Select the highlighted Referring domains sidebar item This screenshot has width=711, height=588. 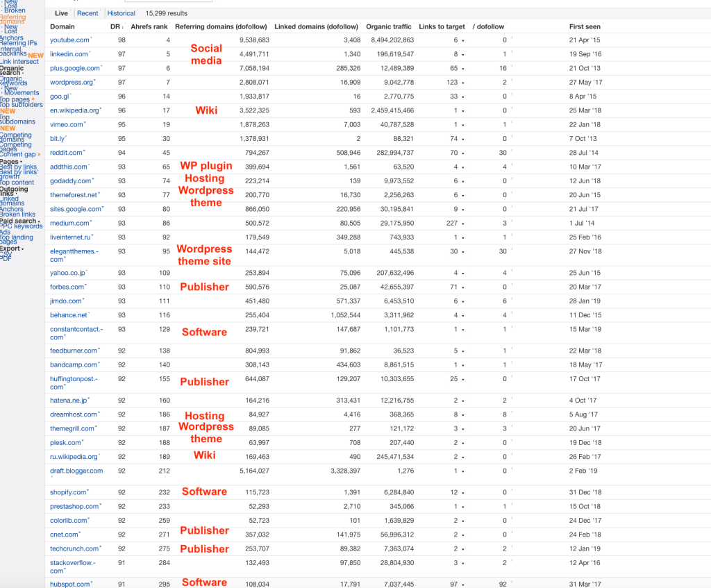(x=13, y=19)
